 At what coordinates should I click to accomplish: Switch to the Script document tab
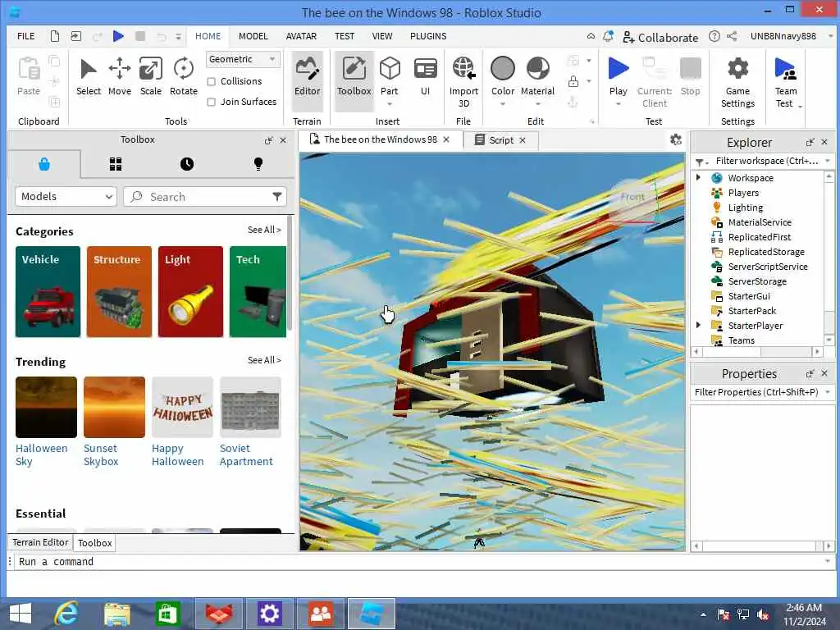501,140
